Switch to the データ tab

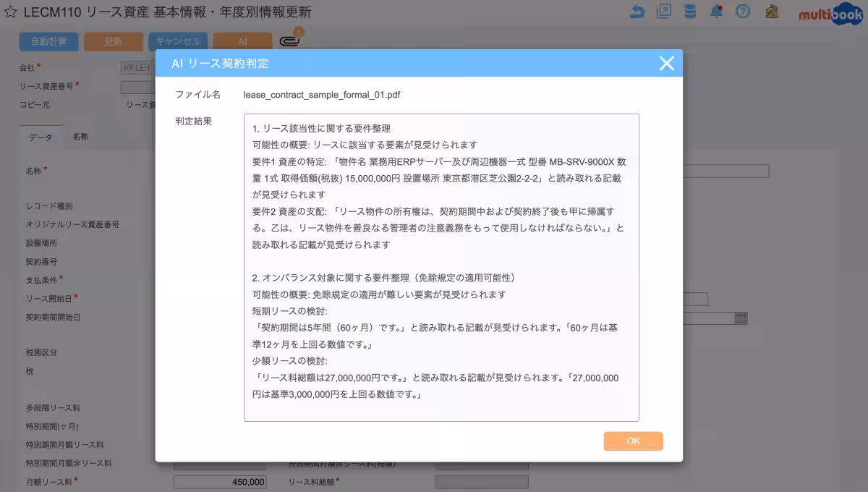[x=41, y=136]
